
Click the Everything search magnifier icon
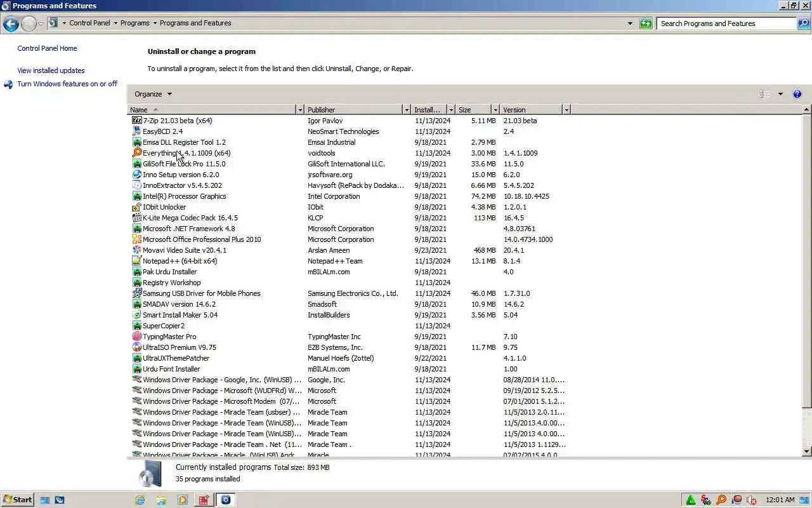tap(137, 153)
